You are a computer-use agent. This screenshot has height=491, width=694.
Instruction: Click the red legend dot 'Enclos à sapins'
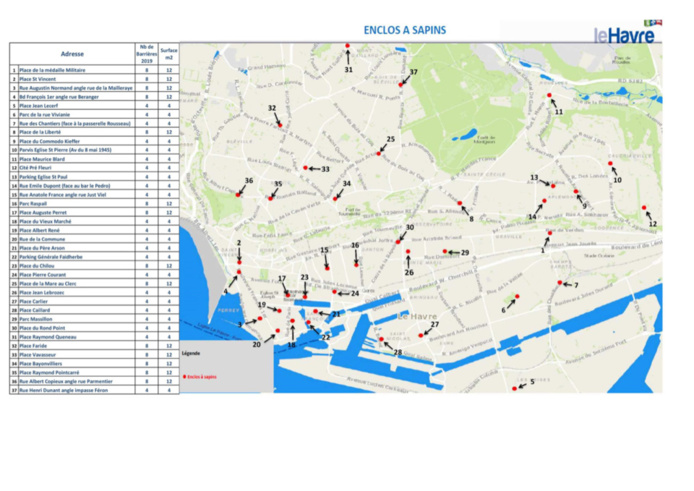[185, 376]
